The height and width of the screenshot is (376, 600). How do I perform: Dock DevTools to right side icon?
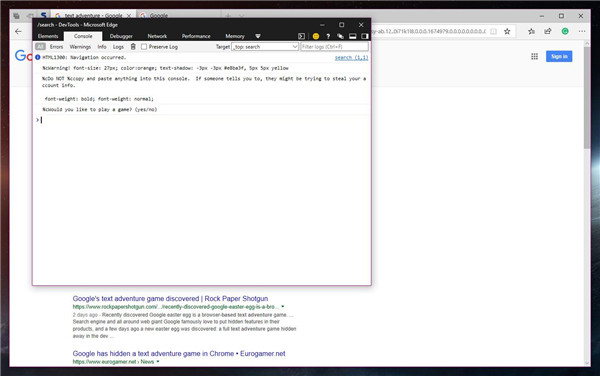tap(364, 36)
